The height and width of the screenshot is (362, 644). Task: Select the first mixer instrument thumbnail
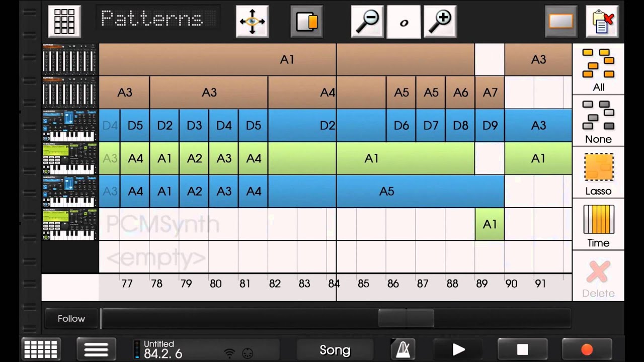pyautogui.click(x=70, y=59)
